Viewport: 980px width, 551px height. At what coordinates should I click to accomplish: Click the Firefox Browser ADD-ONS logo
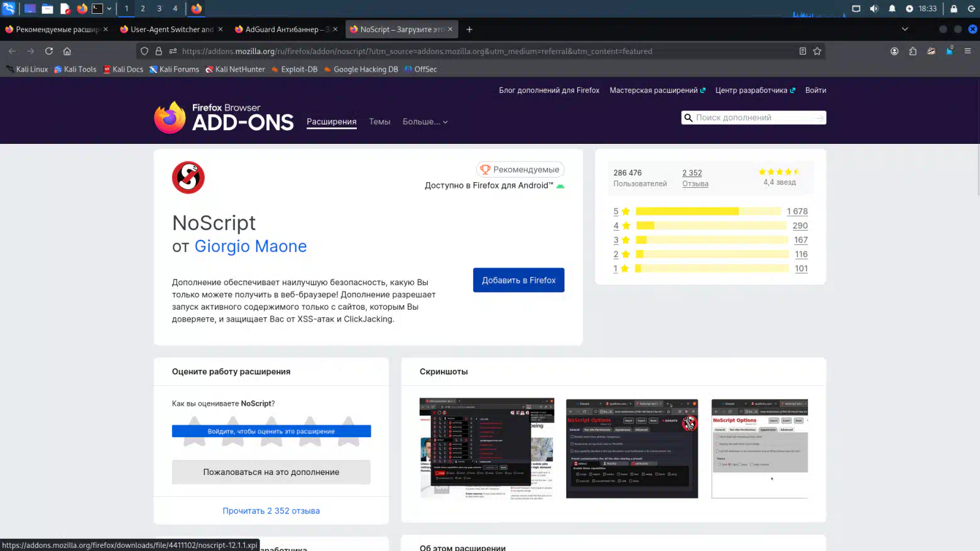click(224, 117)
